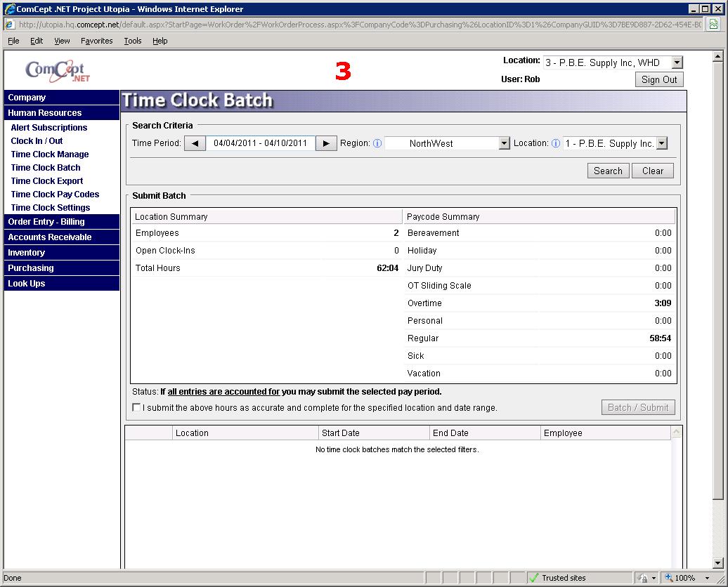Expand the Order Entry - Billing section

46,222
